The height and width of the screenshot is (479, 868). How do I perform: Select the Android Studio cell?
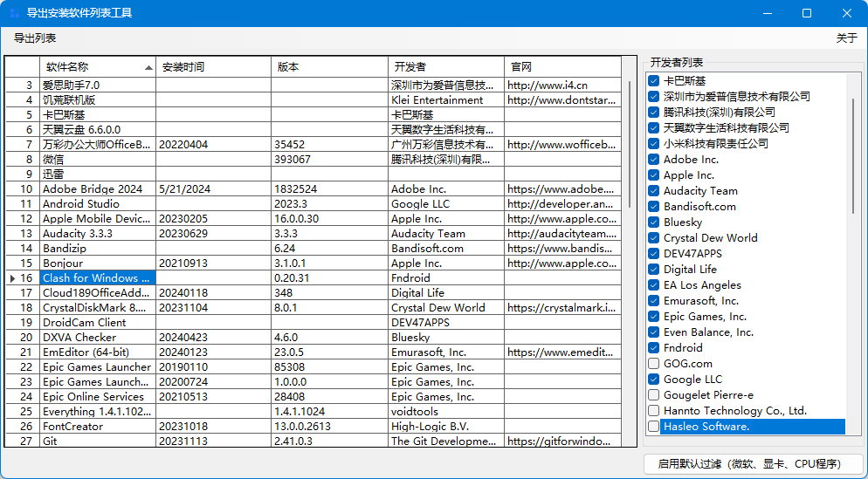[98, 204]
